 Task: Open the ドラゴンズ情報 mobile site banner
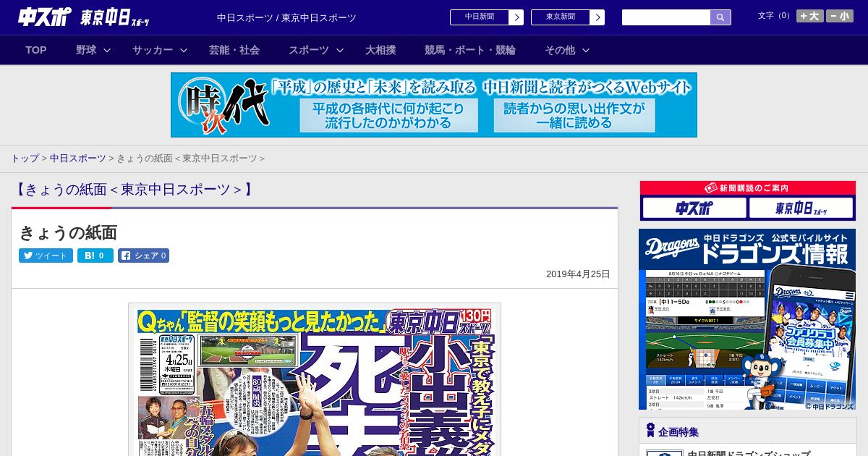tap(747, 319)
